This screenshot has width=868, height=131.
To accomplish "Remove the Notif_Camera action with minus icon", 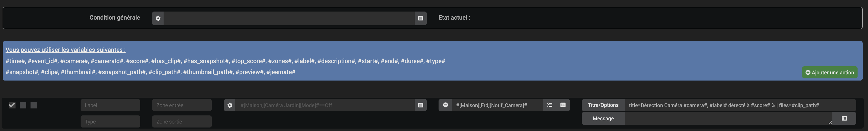I will point(446,105).
